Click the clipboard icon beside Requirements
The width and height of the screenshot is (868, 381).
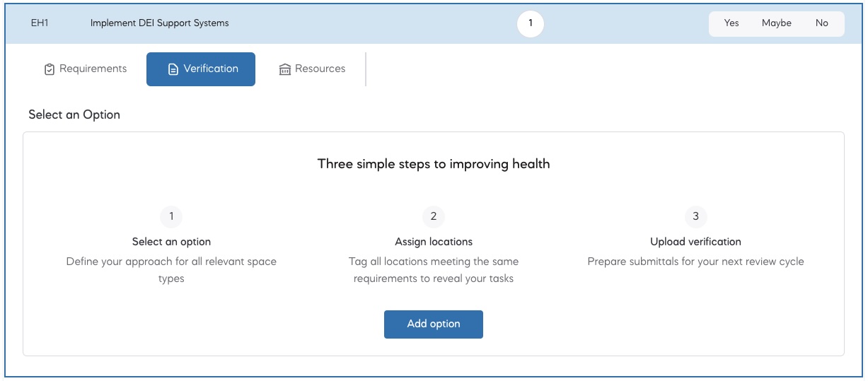click(x=50, y=69)
